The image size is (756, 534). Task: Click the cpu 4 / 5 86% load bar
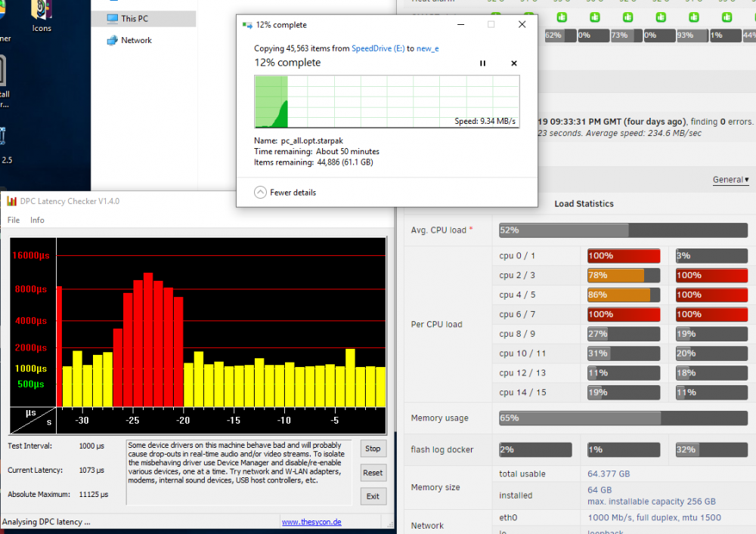click(624, 295)
